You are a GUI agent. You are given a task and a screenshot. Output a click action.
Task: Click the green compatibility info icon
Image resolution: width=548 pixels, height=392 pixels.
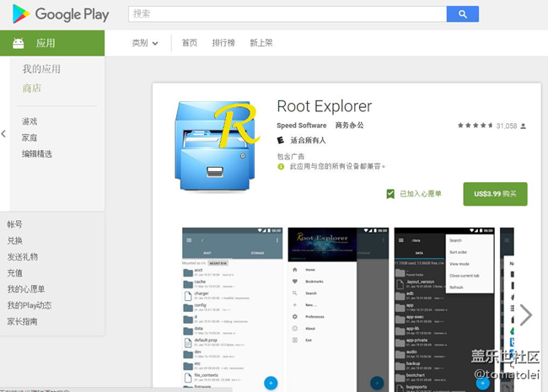[281, 167]
